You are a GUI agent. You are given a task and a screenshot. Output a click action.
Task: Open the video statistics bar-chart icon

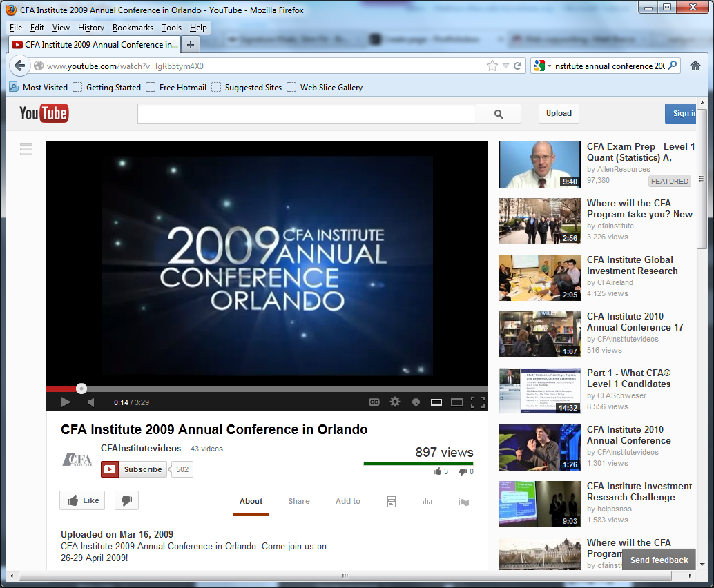427,502
